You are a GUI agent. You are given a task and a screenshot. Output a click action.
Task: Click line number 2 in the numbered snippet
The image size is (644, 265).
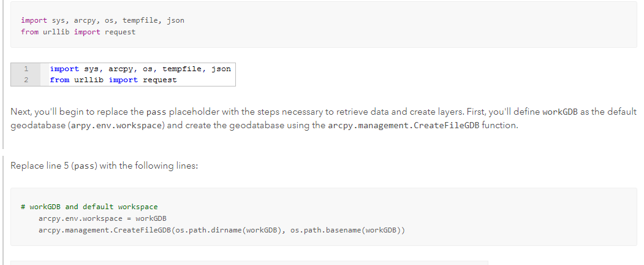(26, 80)
